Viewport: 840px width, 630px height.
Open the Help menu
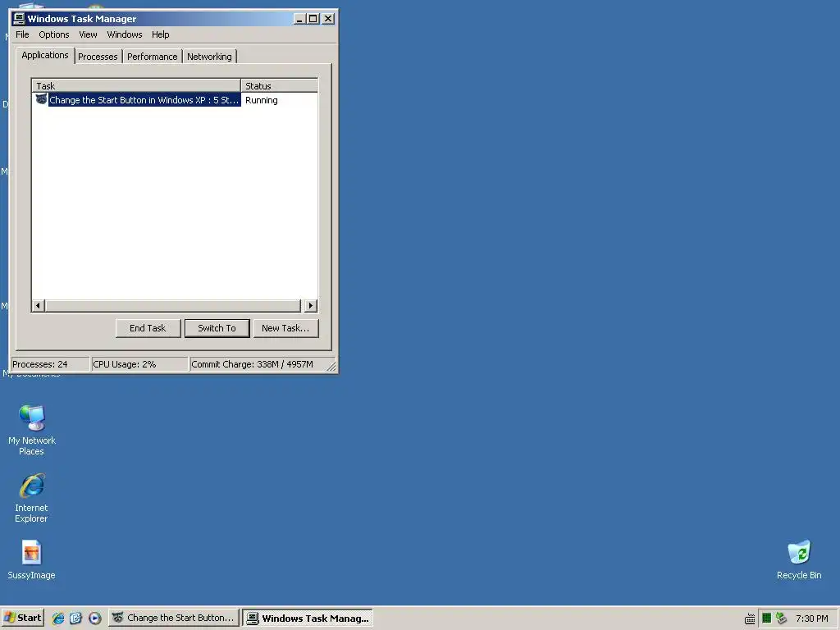[x=160, y=34]
